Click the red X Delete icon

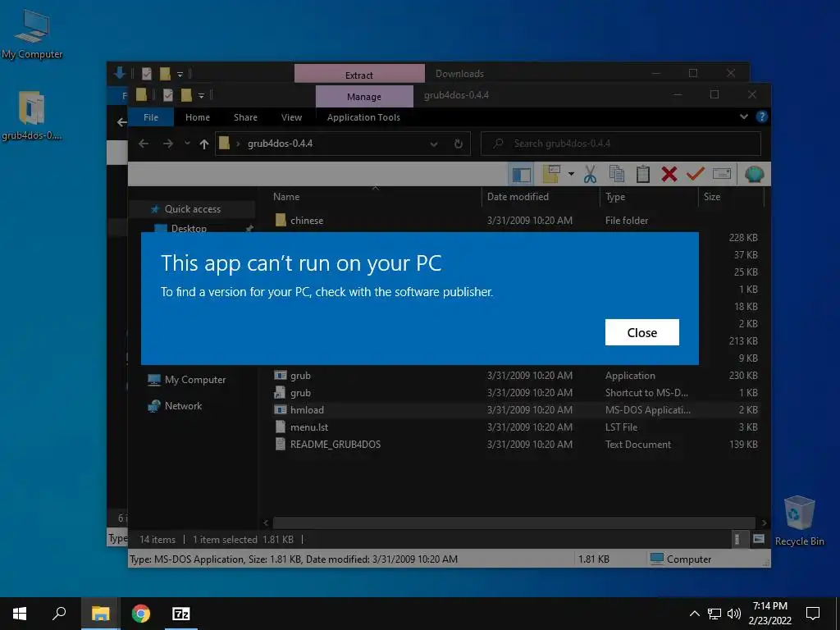pyautogui.click(x=669, y=174)
